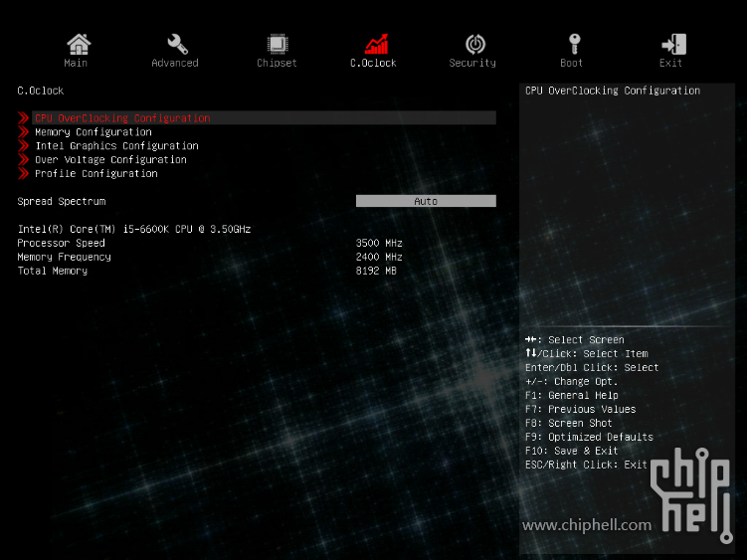This screenshot has height=560, width=747.
Task: Click the Enter/Dbl Click: Select help line
Action: 592,367
